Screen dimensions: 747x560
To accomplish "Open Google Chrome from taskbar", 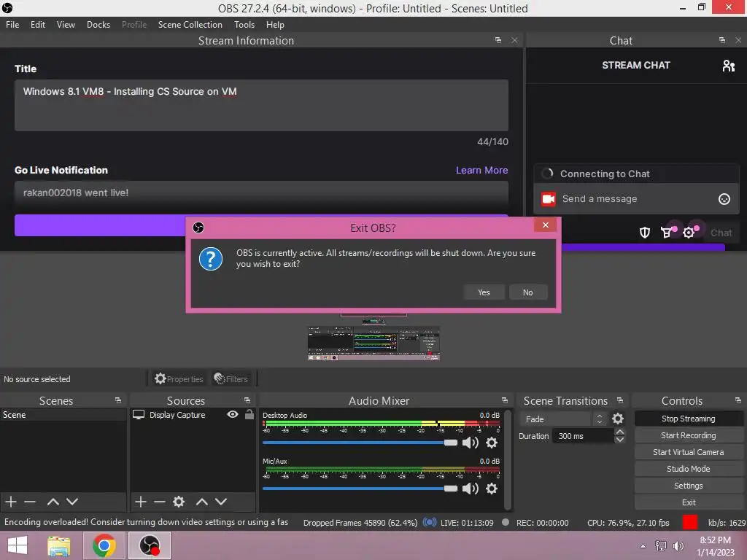I will point(104,545).
